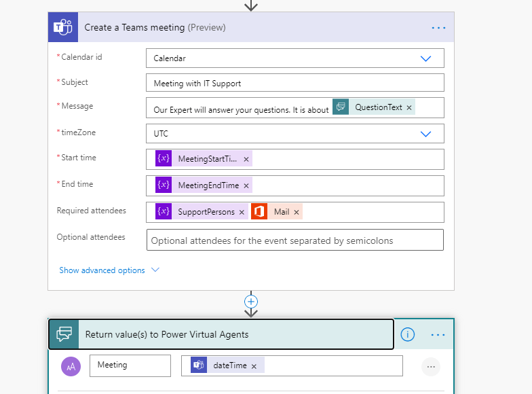The width and height of the screenshot is (532, 394).
Task: Expand the Calendar id dropdown
Action: tap(425, 58)
